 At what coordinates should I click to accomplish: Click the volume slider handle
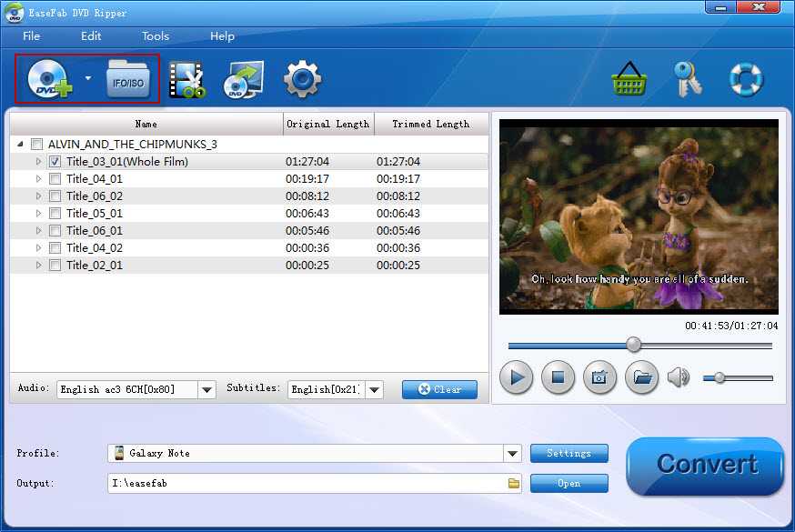coord(720,378)
